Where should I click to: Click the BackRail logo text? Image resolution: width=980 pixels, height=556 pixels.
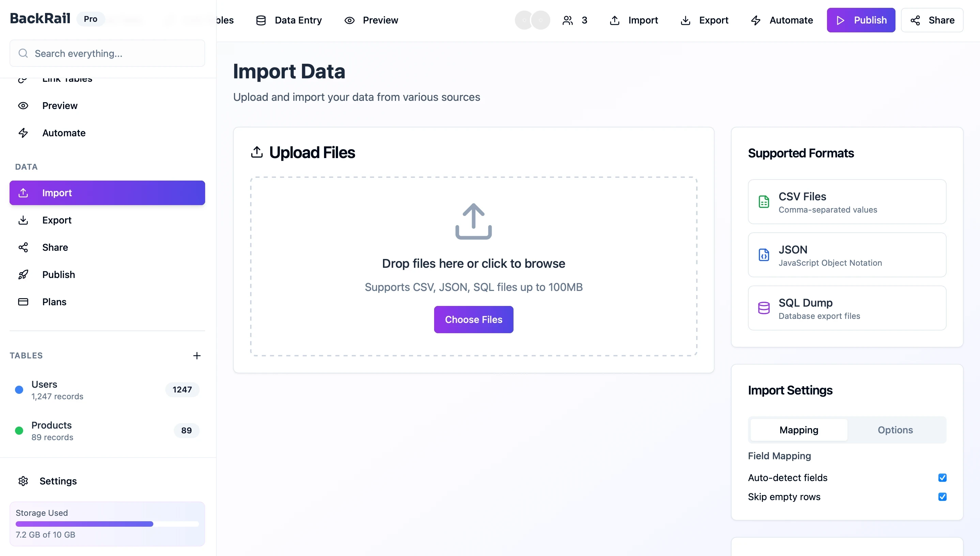(40, 18)
